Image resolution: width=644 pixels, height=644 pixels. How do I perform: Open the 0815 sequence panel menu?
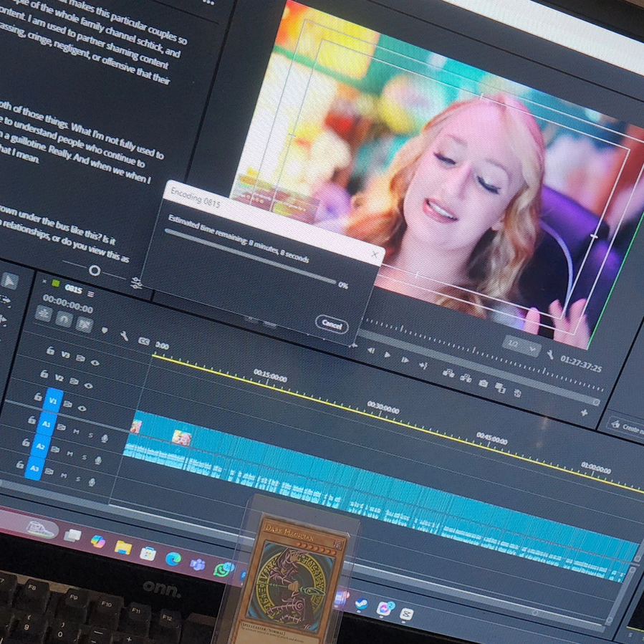tap(91, 294)
